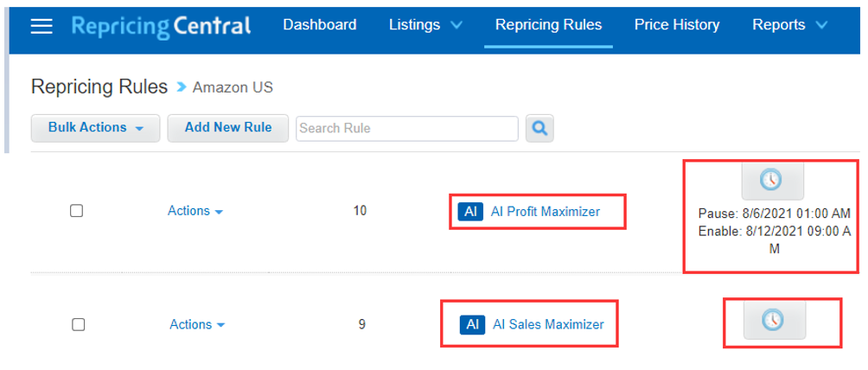Image resolution: width=868 pixels, height=370 pixels.
Task: Open Actions dropdown for rule 10
Action: click(195, 211)
